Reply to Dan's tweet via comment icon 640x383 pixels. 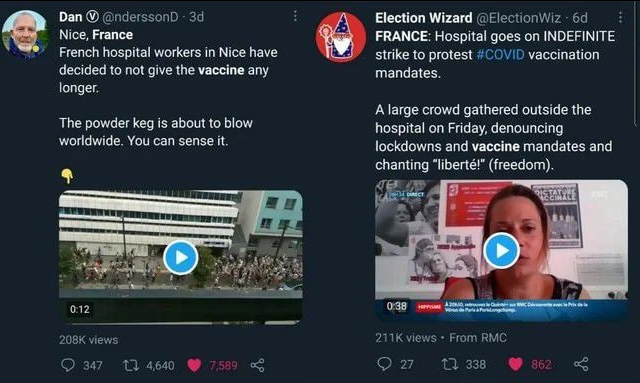pyautogui.click(x=68, y=365)
